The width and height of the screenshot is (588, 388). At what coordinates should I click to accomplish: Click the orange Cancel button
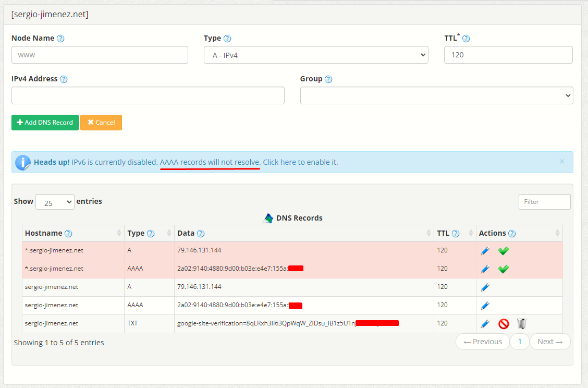point(101,123)
